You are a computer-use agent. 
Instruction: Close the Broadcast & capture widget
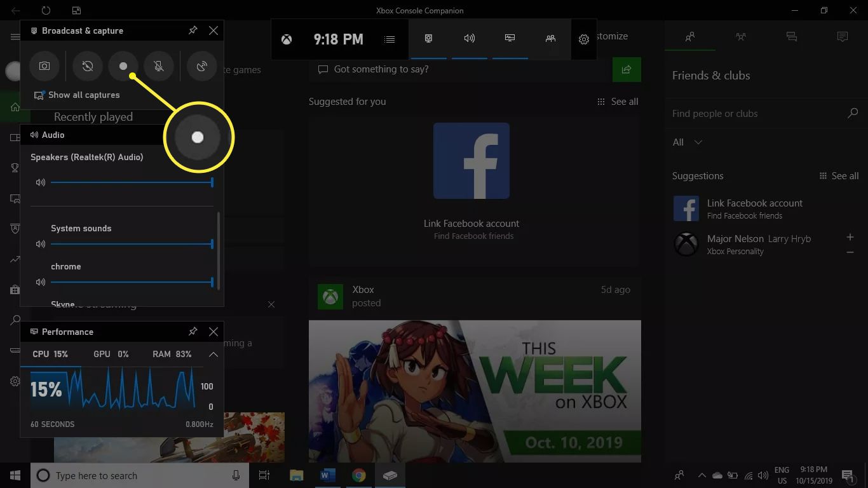pyautogui.click(x=214, y=30)
